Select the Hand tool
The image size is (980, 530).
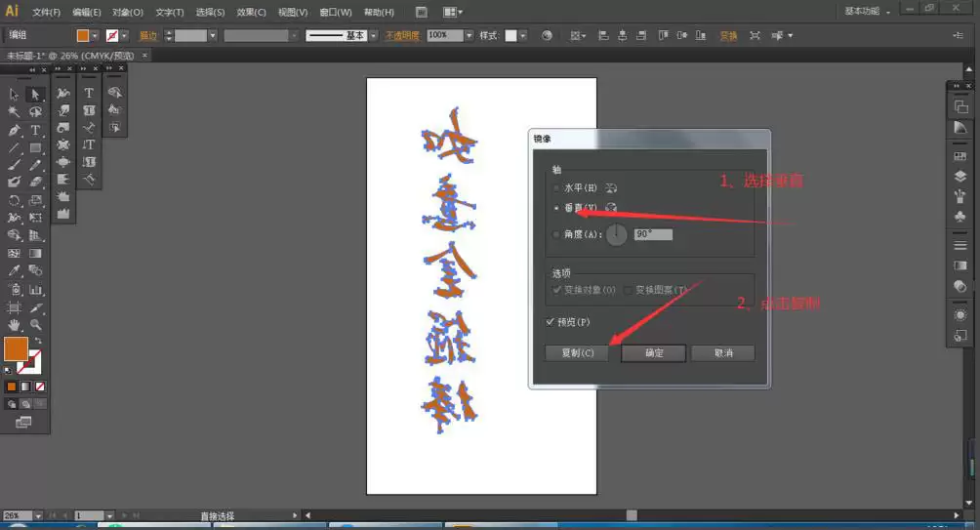coord(14,325)
